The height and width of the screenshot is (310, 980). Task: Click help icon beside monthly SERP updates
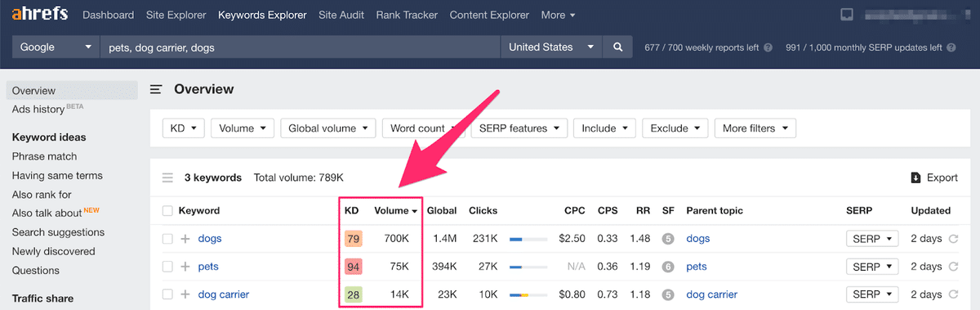coord(951,48)
